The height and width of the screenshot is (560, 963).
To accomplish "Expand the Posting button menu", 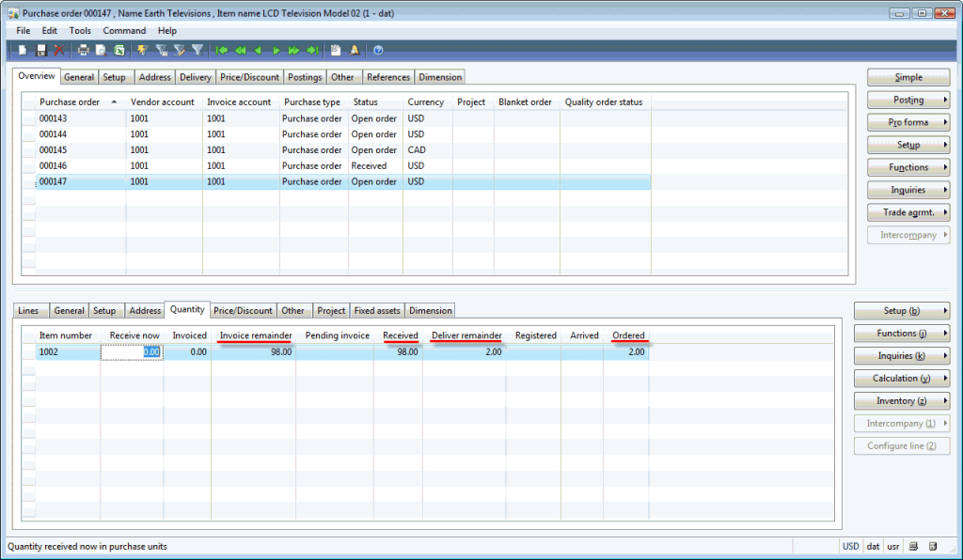I will pos(908,99).
